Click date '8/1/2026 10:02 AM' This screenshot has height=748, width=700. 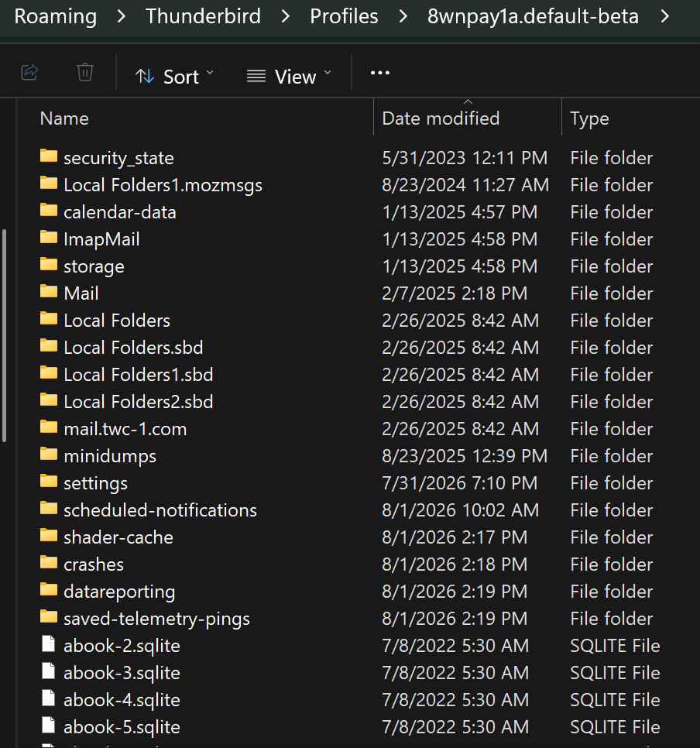pos(461,510)
